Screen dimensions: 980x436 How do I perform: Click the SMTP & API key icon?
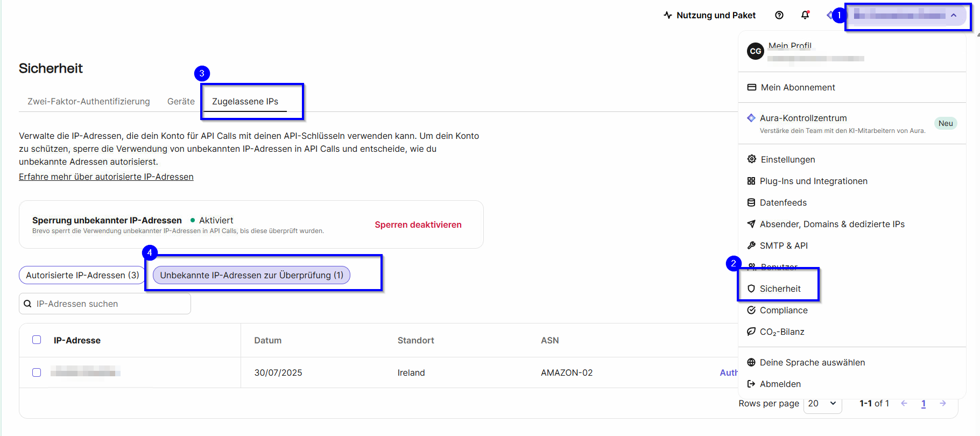tap(751, 245)
